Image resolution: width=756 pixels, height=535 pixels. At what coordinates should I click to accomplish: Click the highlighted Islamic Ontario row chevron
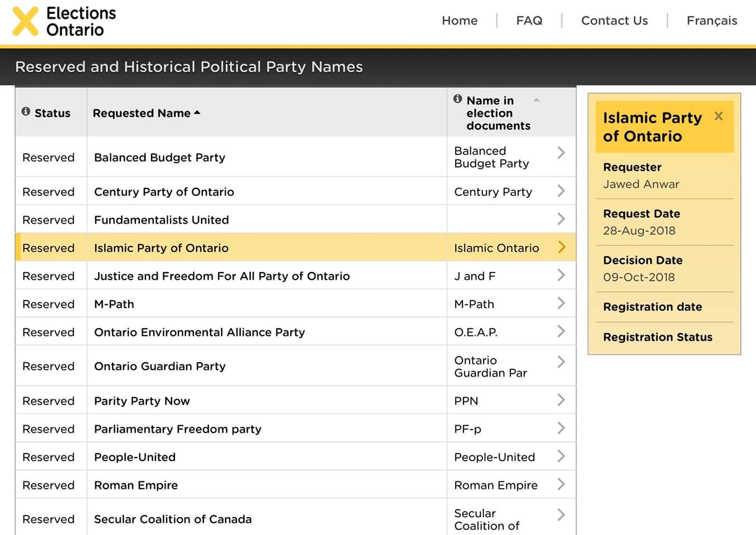[x=561, y=247]
